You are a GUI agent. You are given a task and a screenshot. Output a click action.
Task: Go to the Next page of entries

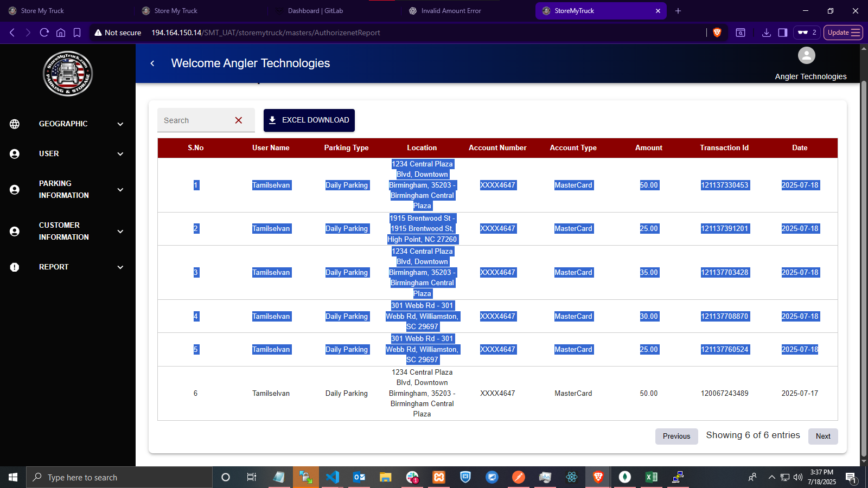point(822,436)
